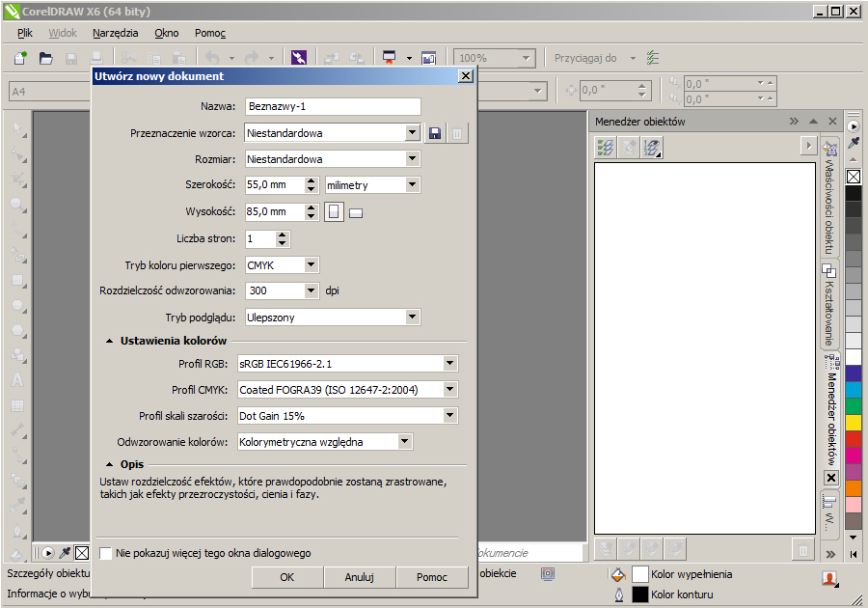Close the Utwórz nowy dokument dialog
This screenshot has width=868, height=608.
[466, 76]
